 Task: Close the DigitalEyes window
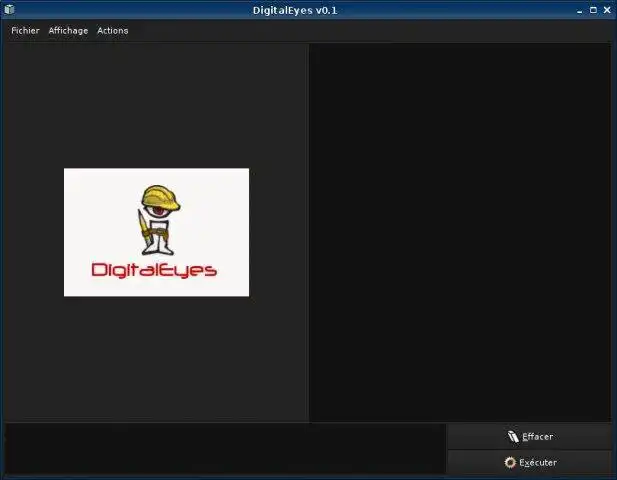pyautogui.click(x=607, y=10)
